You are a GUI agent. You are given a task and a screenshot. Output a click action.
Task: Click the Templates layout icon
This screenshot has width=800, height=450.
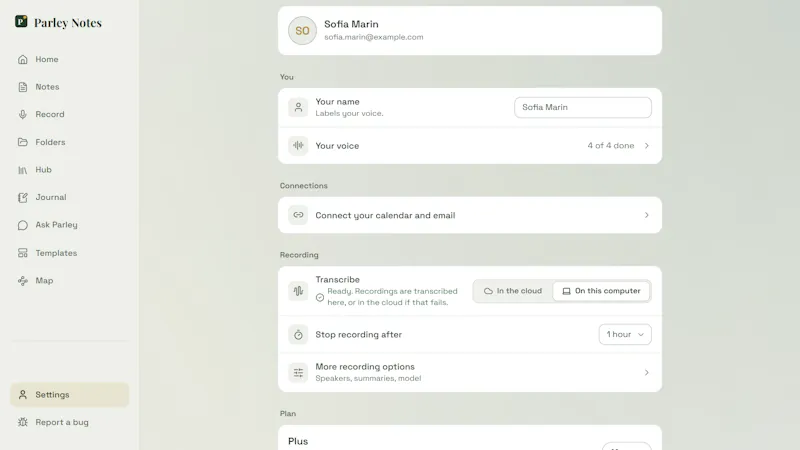click(22, 253)
